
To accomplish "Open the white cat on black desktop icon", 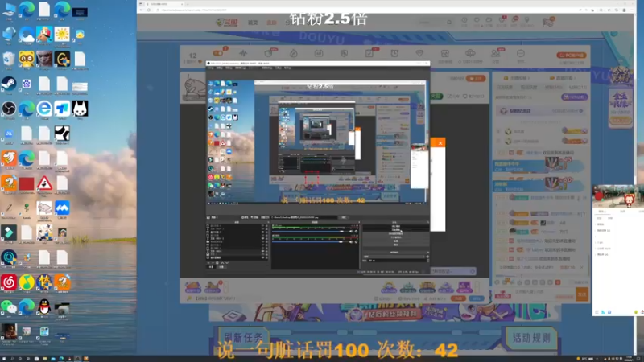I will (x=80, y=109).
